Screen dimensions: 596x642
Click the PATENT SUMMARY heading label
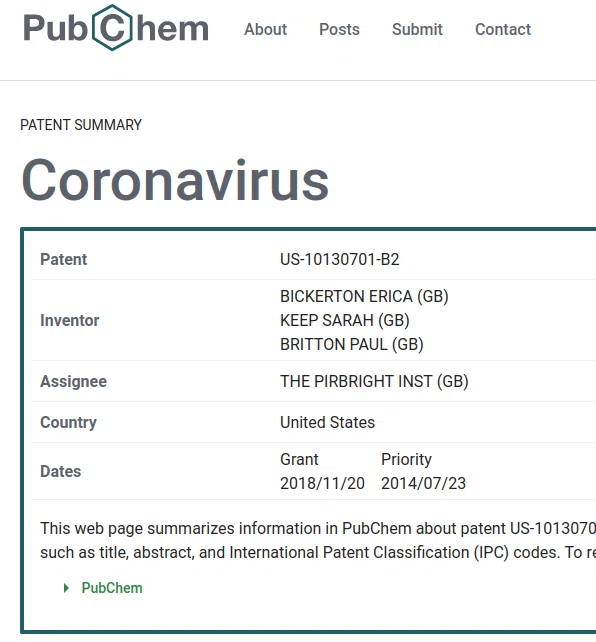(81, 125)
